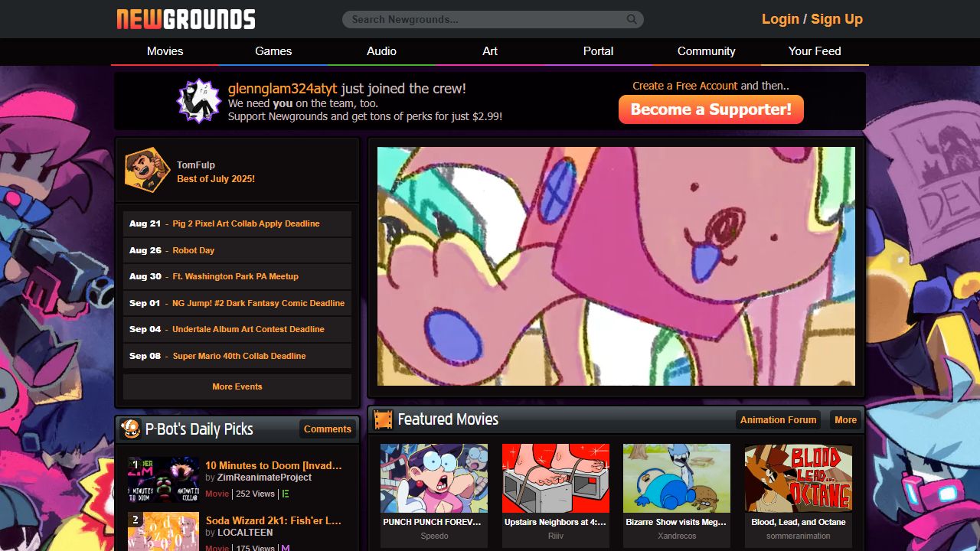This screenshot has width=980, height=551.
Task: Click the Xandrecos author name
Action: point(677,536)
